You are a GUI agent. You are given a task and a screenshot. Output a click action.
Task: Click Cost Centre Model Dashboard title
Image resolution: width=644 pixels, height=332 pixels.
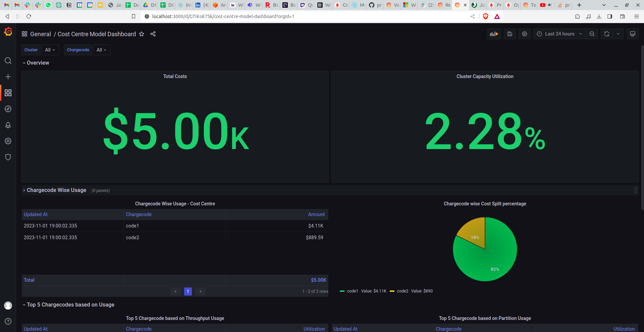(97, 34)
